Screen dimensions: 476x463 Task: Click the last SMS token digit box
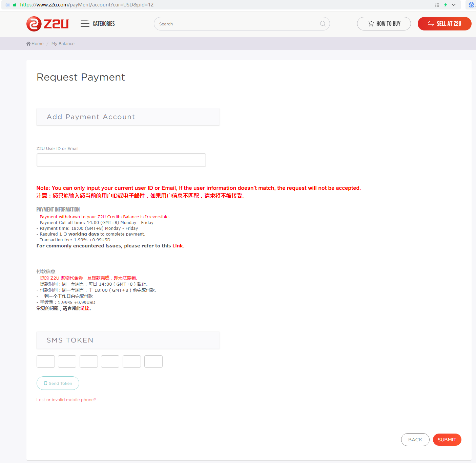[153, 361]
